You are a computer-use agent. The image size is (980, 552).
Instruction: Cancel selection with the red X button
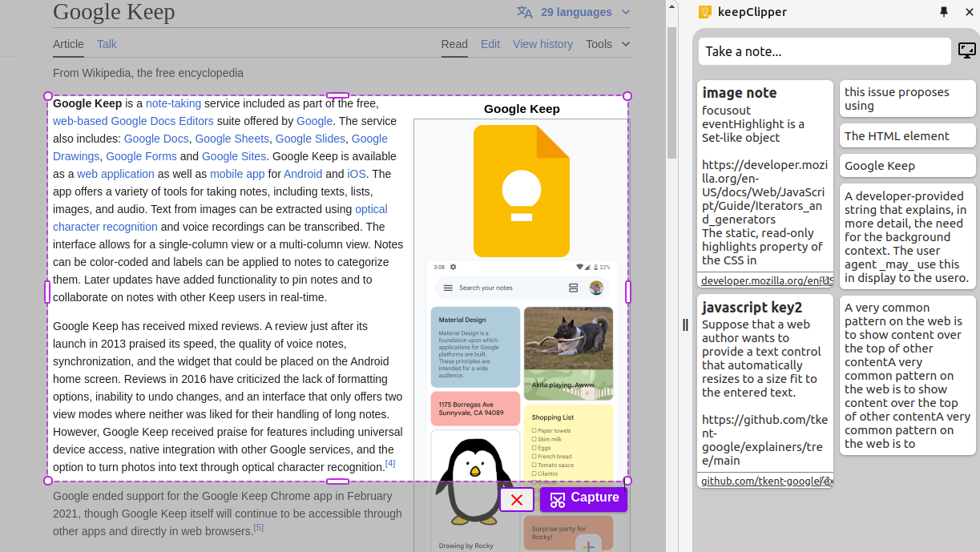(517, 499)
